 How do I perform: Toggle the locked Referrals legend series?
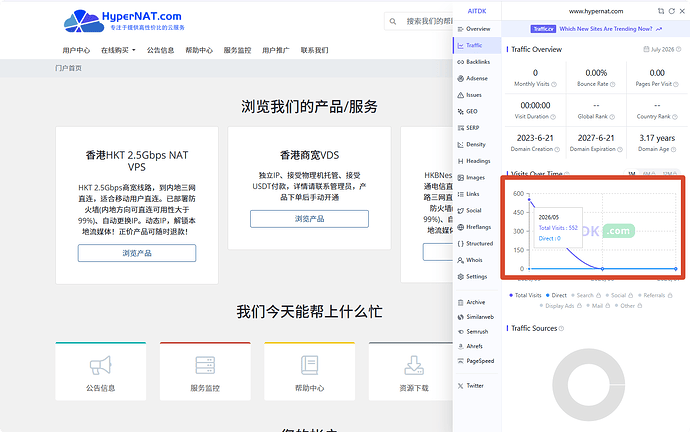(x=655, y=295)
